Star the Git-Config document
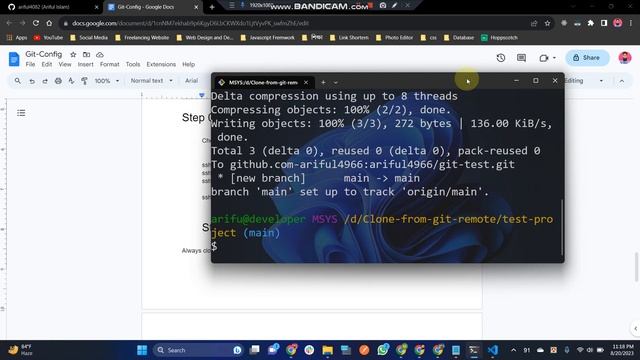640x360 pixels. tap(73, 54)
